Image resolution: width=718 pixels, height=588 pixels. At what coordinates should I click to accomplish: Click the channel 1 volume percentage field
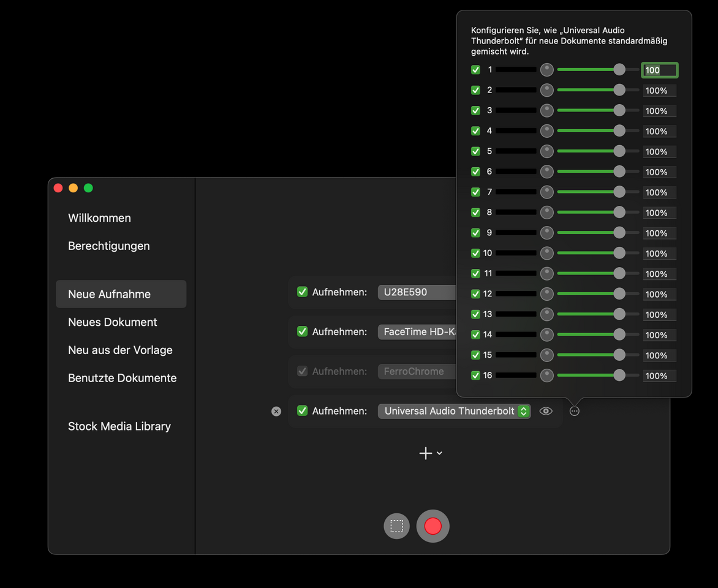pyautogui.click(x=659, y=70)
